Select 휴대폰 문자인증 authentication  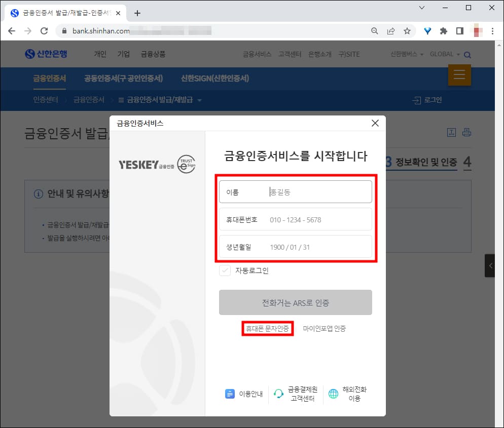(x=268, y=328)
